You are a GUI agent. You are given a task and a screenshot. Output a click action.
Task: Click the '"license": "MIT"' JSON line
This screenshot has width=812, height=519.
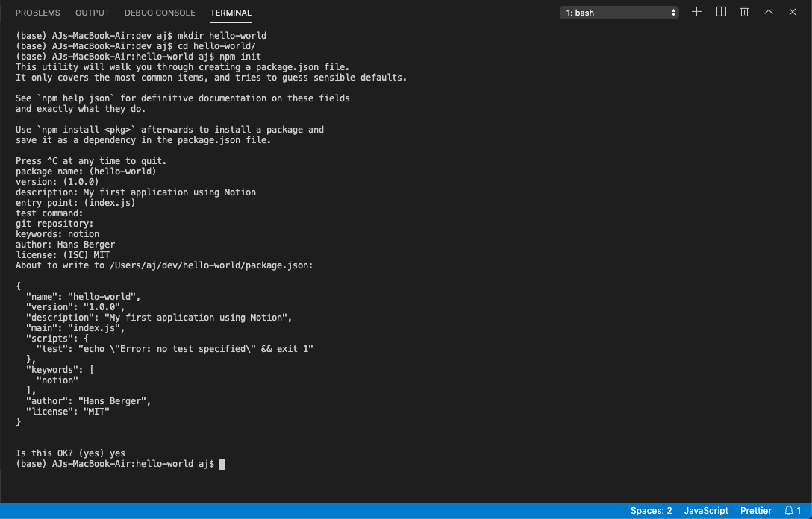tap(67, 412)
